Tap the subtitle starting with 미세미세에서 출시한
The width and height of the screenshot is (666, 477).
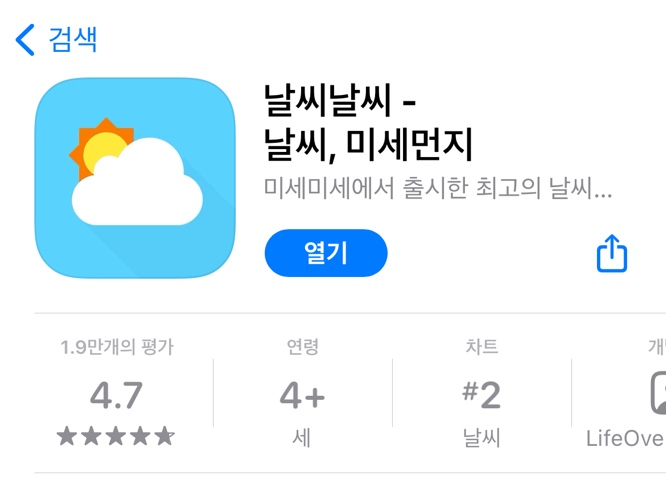point(437,188)
